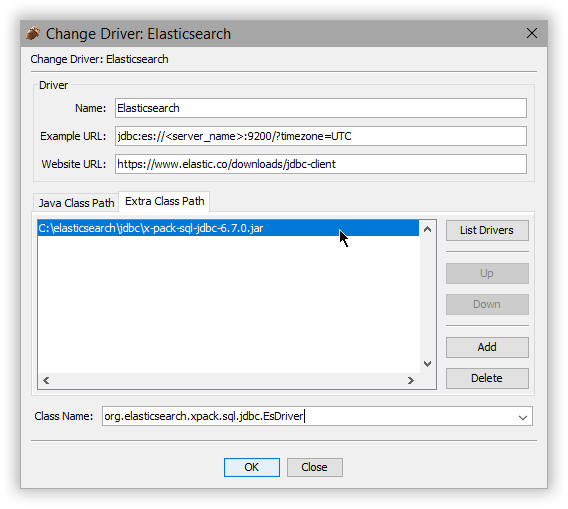Click Add to add a class path
568x509 pixels.
[487, 347]
